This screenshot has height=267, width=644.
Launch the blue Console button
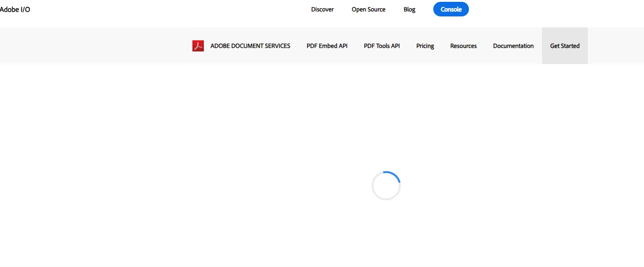tap(451, 9)
